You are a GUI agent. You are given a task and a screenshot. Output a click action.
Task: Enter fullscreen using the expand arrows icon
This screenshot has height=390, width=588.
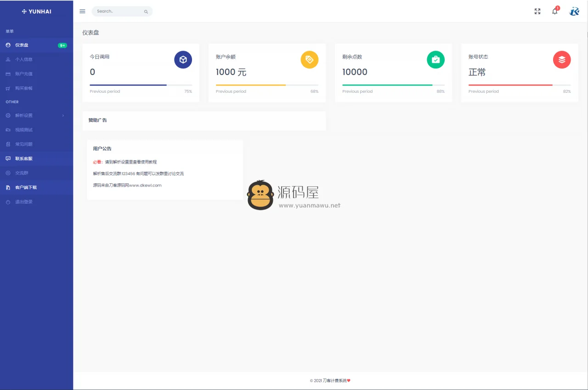point(537,11)
